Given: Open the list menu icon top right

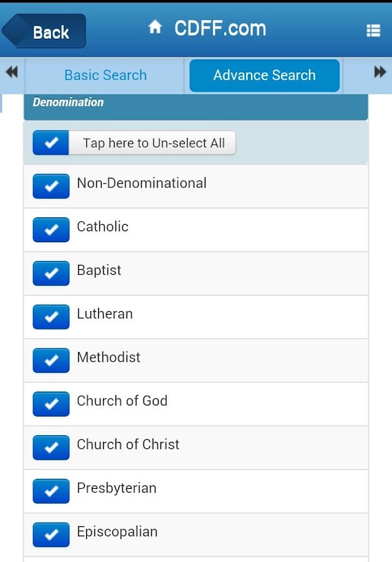Looking at the screenshot, I should pos(373,31).
